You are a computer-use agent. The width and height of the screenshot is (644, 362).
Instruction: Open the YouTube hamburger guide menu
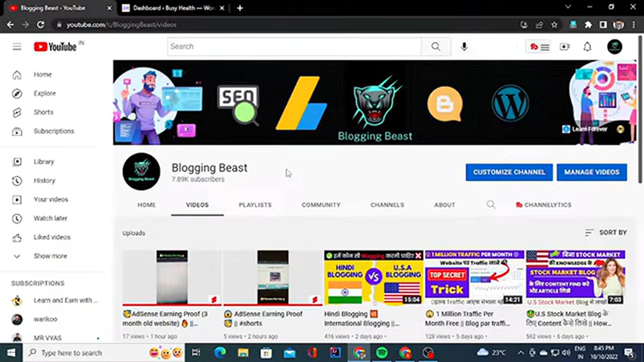pos(17,47)
